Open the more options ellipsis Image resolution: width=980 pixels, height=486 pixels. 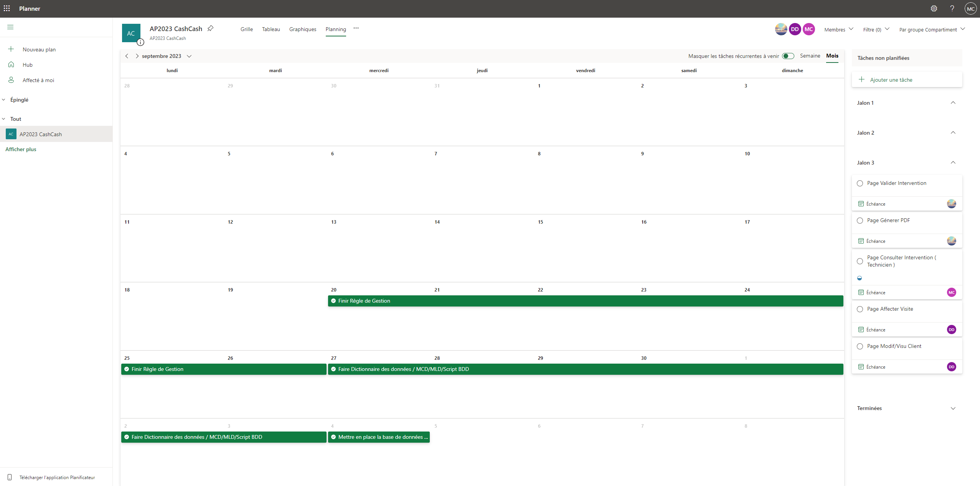(x=356, y=28)
